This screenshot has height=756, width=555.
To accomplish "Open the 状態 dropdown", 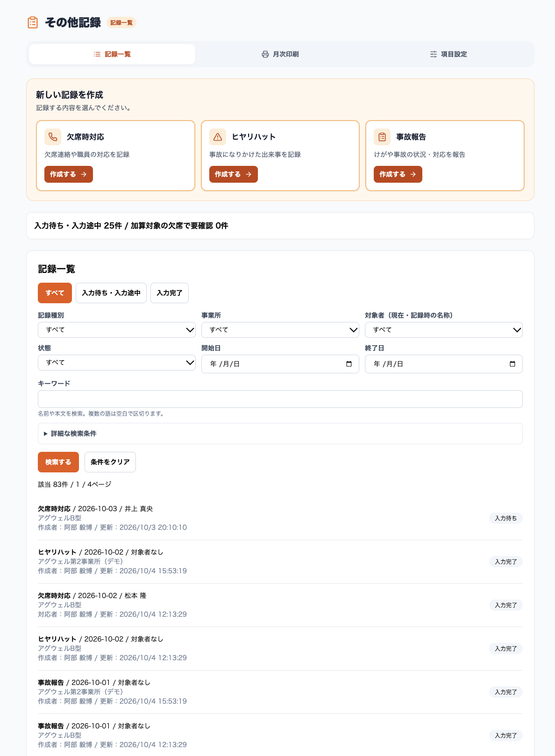I will pyautogui.click(x=117, y=363).
